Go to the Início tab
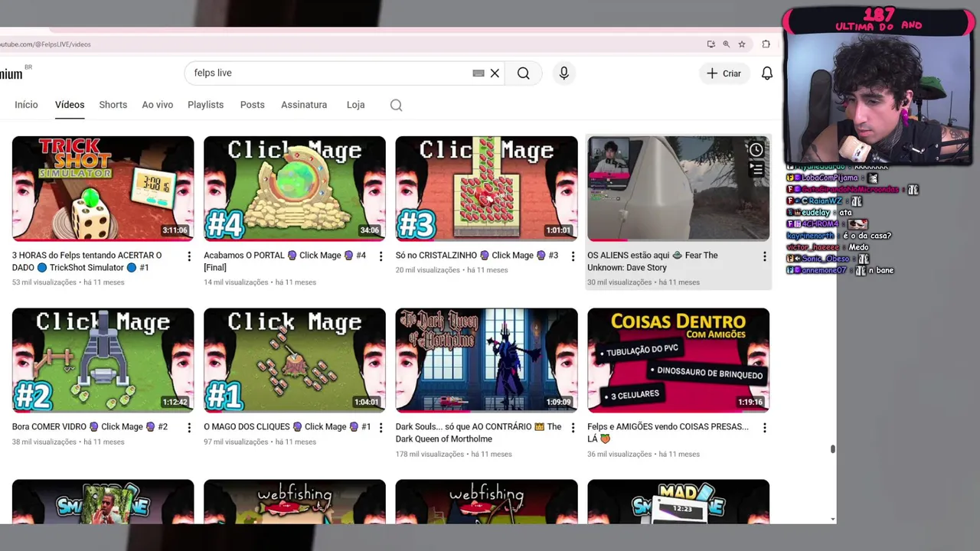980x551 pixels. pyautogui.click(x=26, y=105)
